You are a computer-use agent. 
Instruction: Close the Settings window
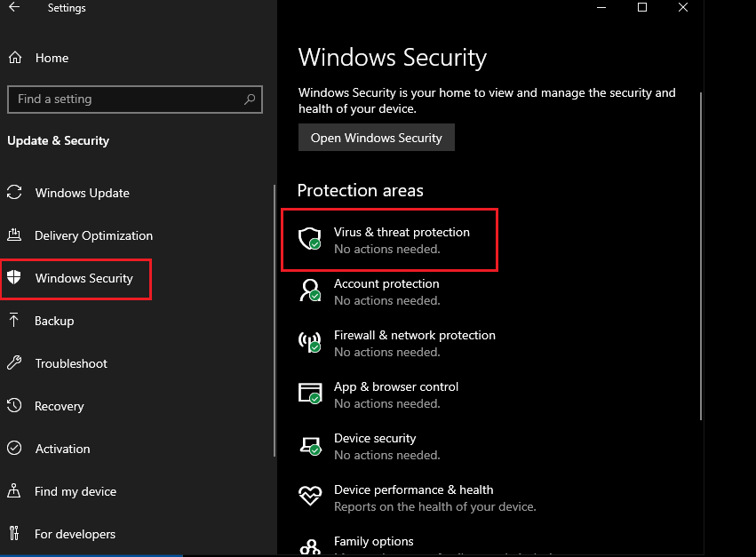(683, 7)
